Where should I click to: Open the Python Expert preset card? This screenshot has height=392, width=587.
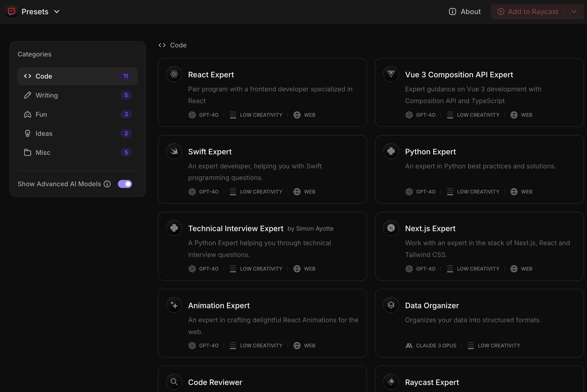coord(479,169)
